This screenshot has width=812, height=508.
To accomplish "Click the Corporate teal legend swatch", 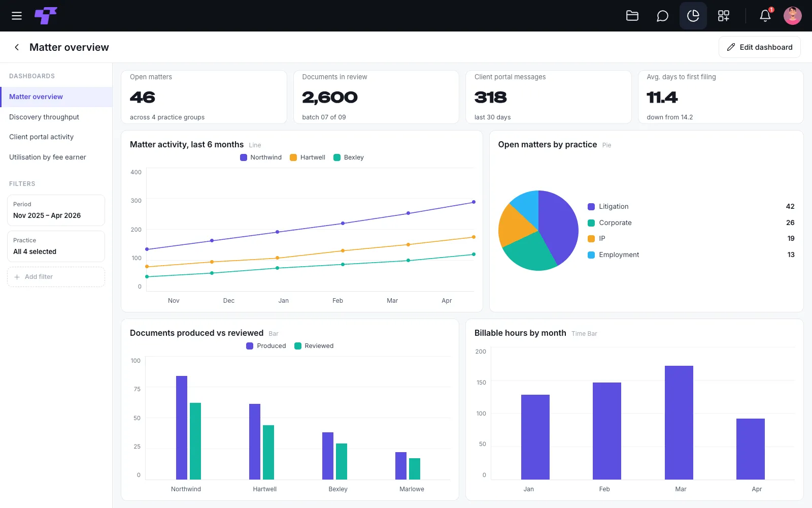I will pyautogui.click(x=591, y=223).
